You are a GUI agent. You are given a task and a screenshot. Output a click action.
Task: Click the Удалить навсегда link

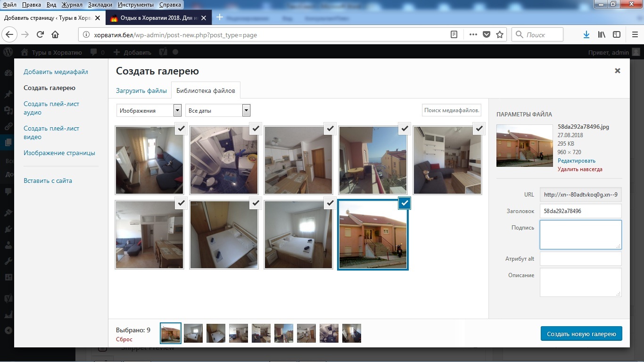[x=580, y=169]
